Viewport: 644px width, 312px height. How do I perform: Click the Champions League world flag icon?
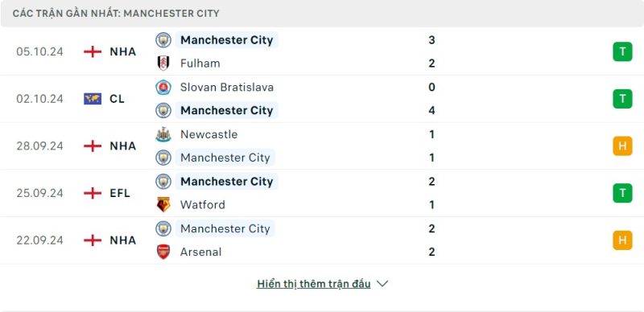pos(93,99)
